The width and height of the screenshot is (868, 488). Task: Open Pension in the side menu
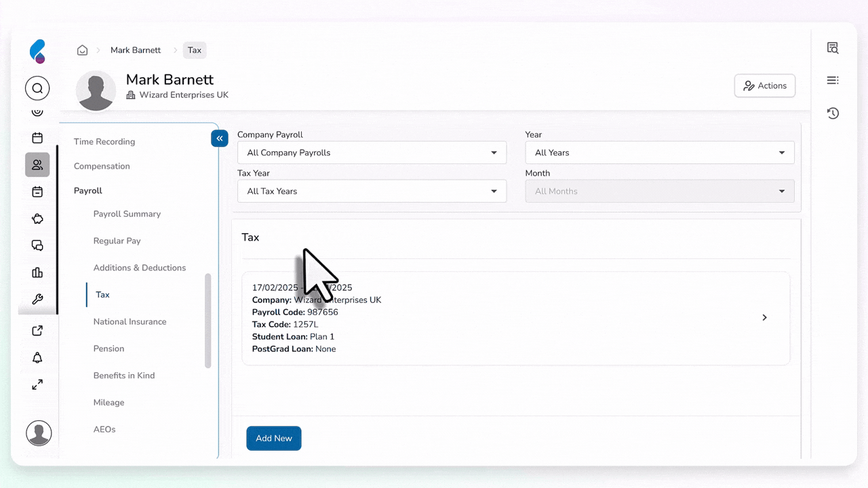click(x=108, y=348)
